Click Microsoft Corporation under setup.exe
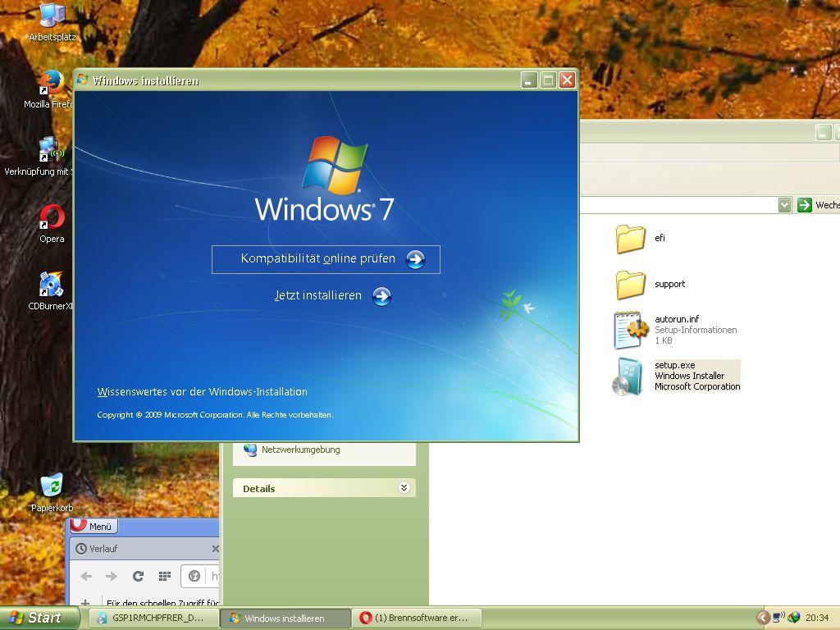 [x=697, y=386]
